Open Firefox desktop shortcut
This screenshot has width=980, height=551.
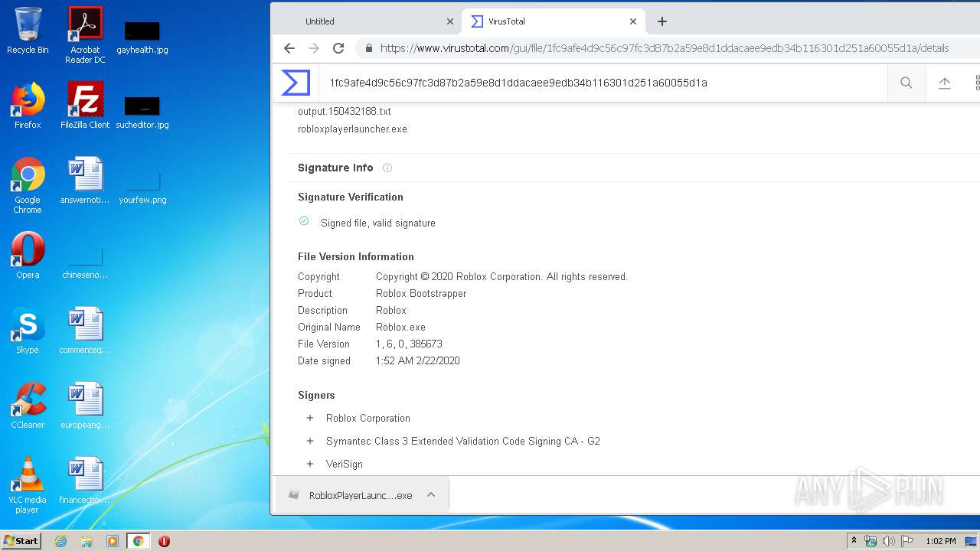pyautogui.click(x=28, y=106)
